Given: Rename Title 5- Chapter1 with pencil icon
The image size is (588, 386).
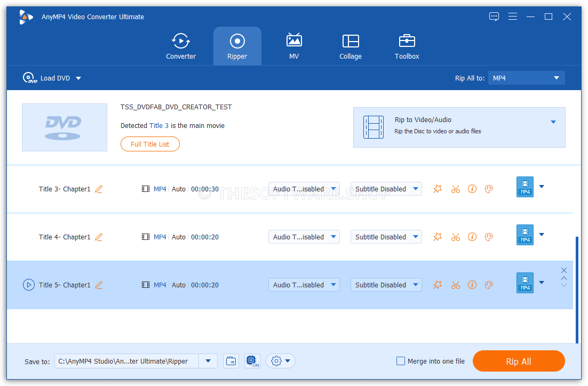Looking at the screenshot, I should coord(99,285).
